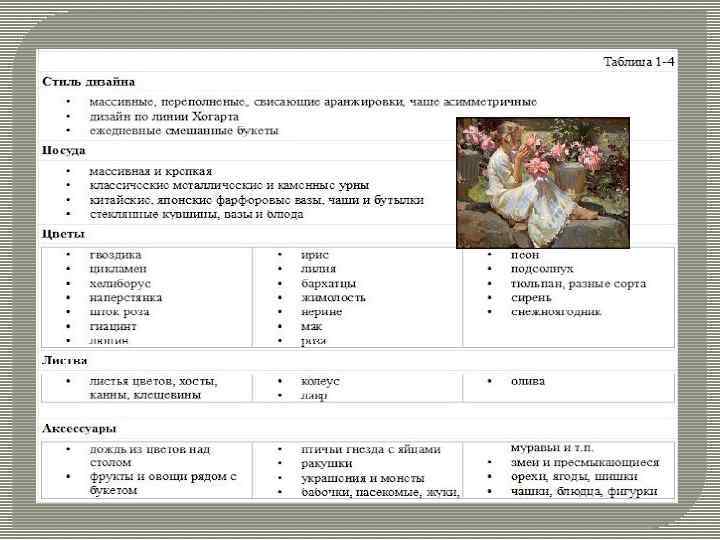The height and width of the screenshot is (540, 720).
Task: Click the flower entry 'пеон'
Action: pos(525,255)
